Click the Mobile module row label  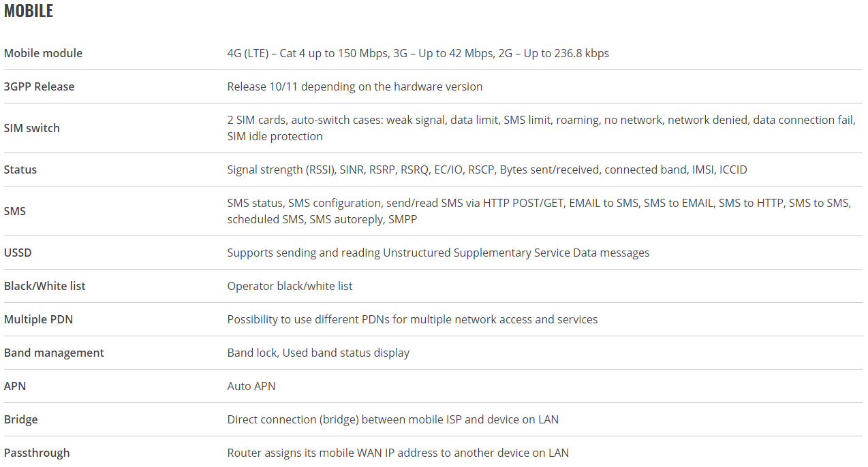point(43,53)
